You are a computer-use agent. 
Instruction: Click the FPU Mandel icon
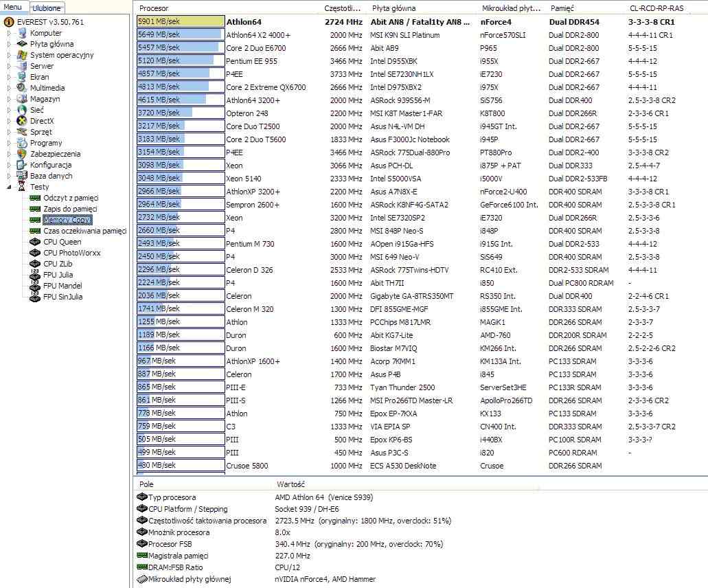click(x=35, y=286)
